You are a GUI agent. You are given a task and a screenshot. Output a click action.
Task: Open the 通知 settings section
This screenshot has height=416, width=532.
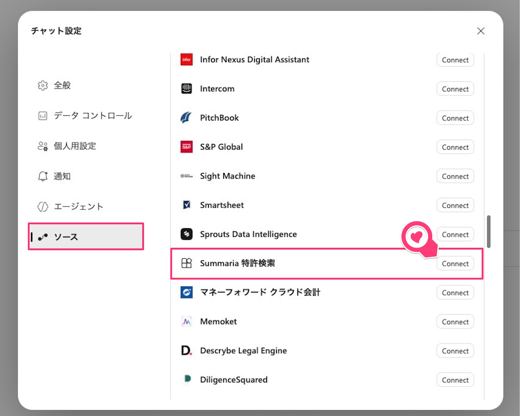[86, 176]
